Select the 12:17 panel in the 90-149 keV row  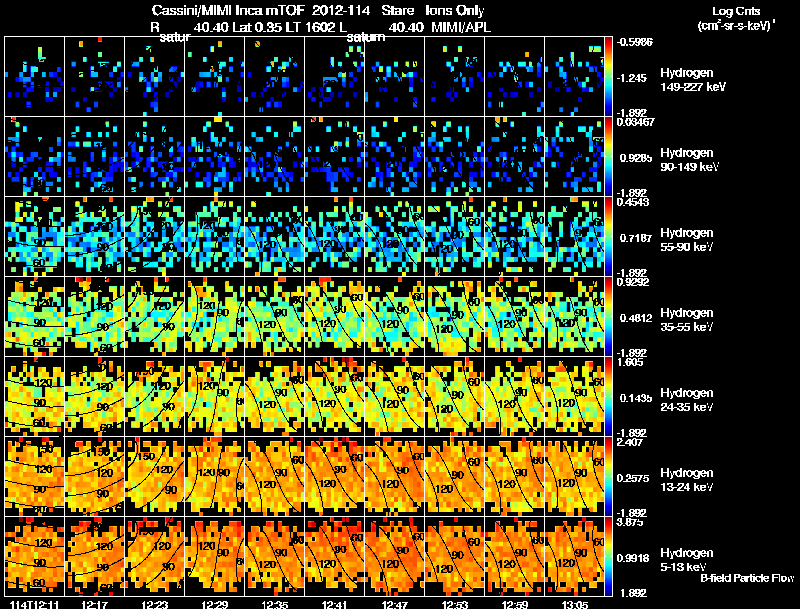point(94,157)
